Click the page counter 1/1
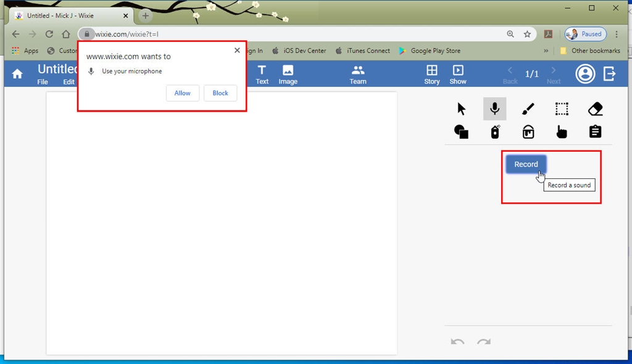The height and width of the screenshot is (364, 632). pos(531,74)
